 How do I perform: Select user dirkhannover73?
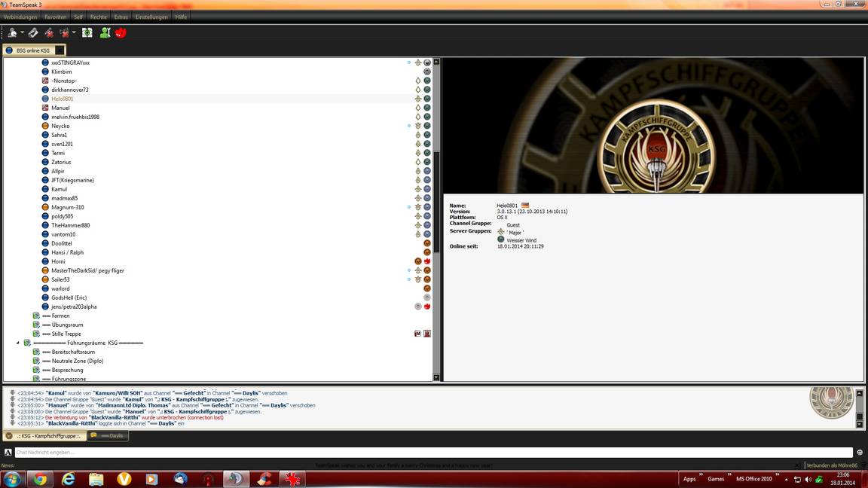coord(70,90)
